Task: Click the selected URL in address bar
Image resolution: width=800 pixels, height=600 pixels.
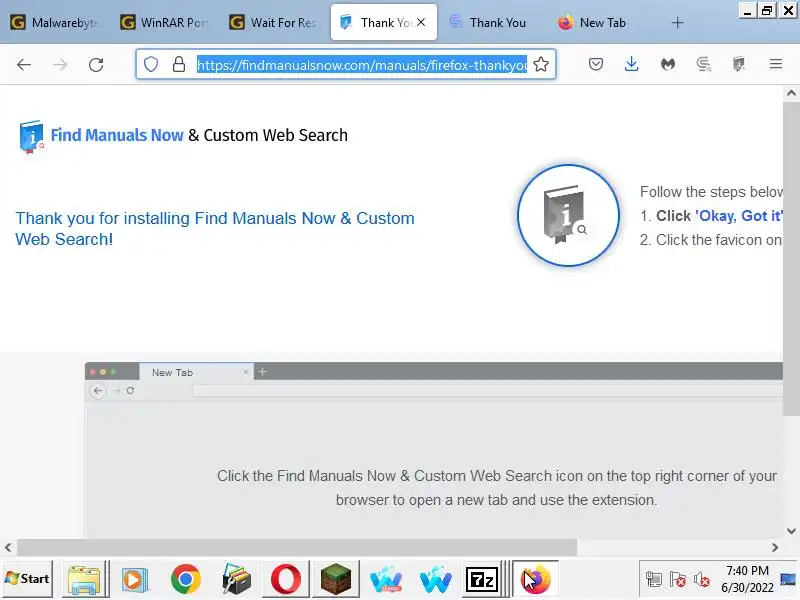Action: click(x=362, y=65)
